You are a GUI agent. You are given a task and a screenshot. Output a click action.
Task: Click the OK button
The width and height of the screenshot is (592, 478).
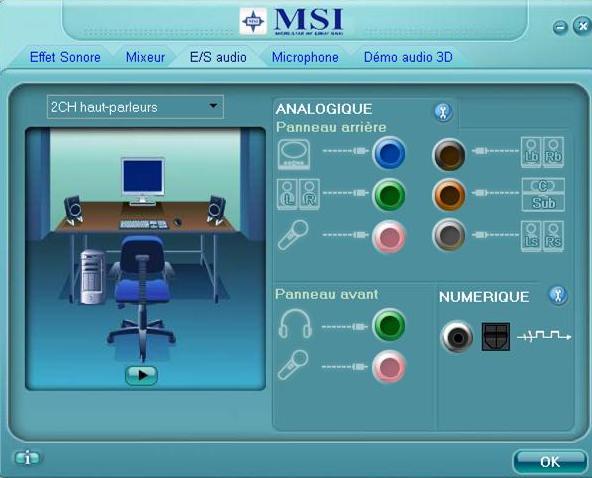(550, 461)
